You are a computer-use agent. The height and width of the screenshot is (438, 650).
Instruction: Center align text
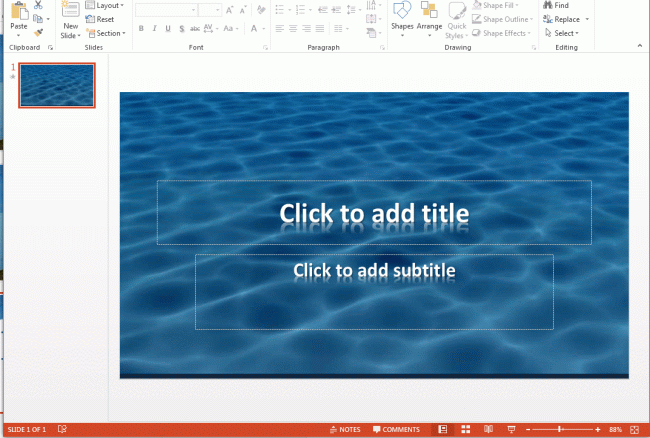pyautogui.click(x=293, y=29)
